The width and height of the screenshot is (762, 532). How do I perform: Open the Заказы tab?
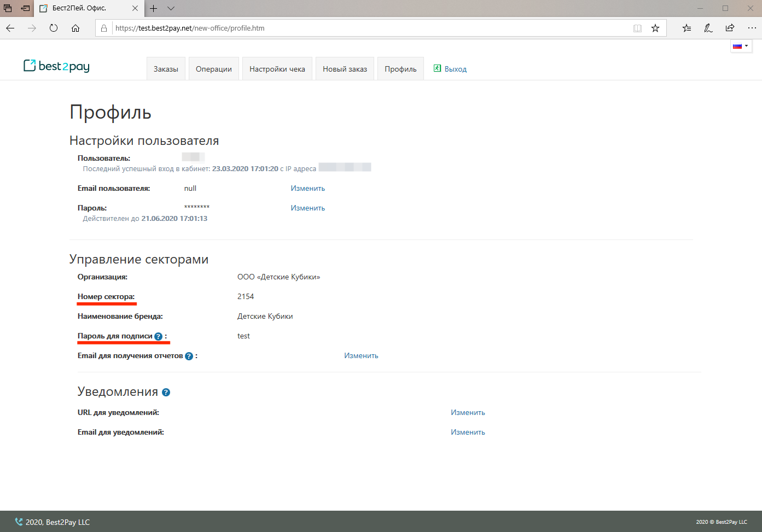tap(166, 69)
